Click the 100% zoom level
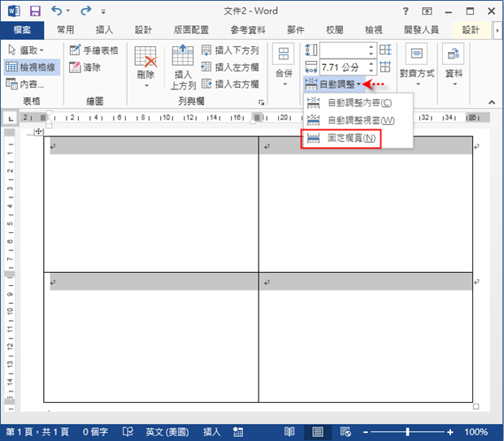Screen dimensions: 504x441 click(476, 432)
